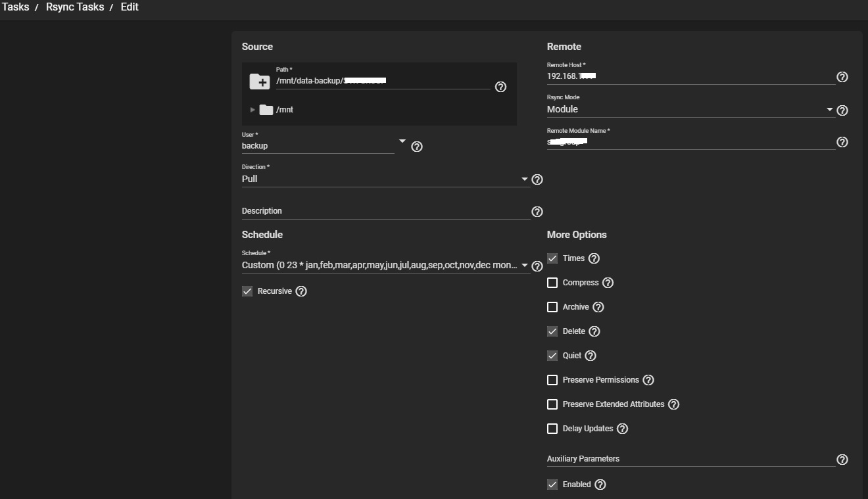Click the new folder icon beside Path
This screenshot has width=868, height=499.
[260, 82]
